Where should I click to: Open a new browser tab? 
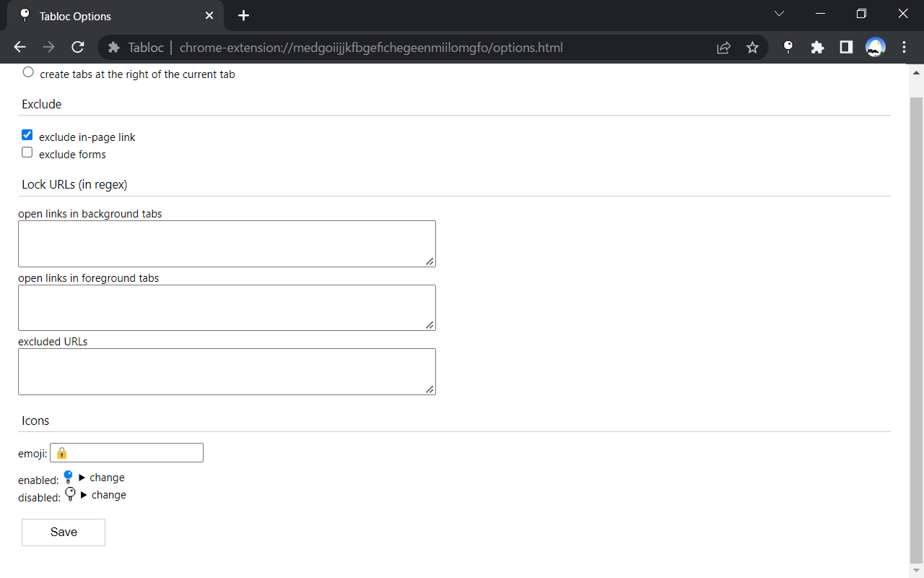tap(243, 16)
